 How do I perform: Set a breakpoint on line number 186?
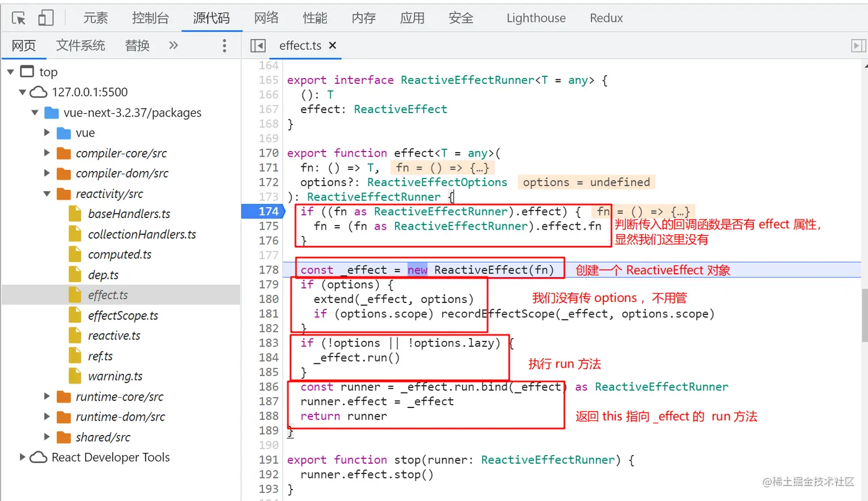coord(269,387)
